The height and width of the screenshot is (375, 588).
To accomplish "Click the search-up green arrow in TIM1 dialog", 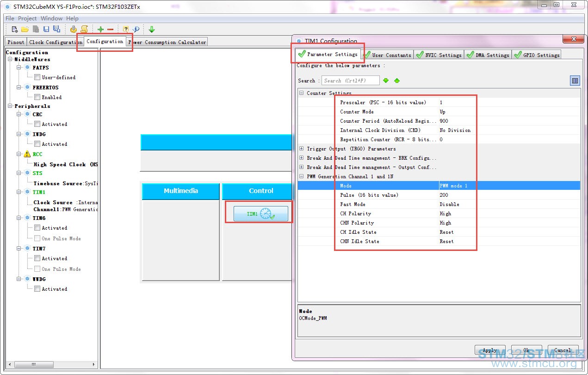I will click(396, 81).
